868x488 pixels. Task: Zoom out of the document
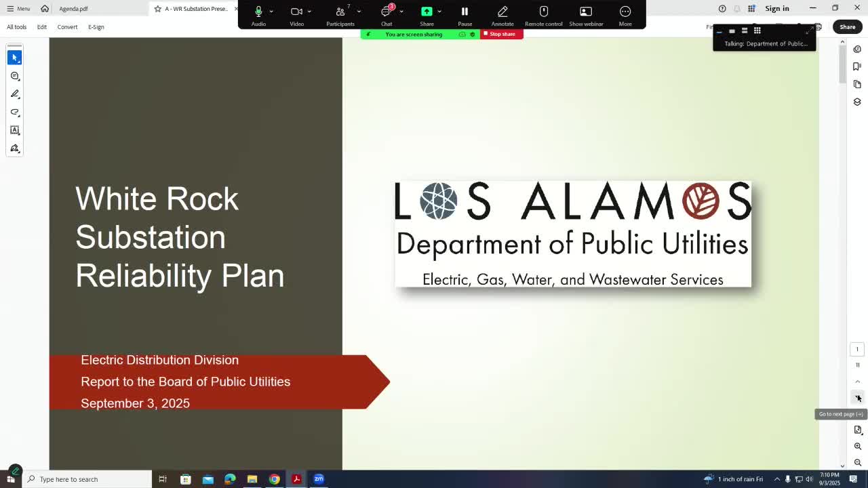pyautogui.click(x=858, y=462)
